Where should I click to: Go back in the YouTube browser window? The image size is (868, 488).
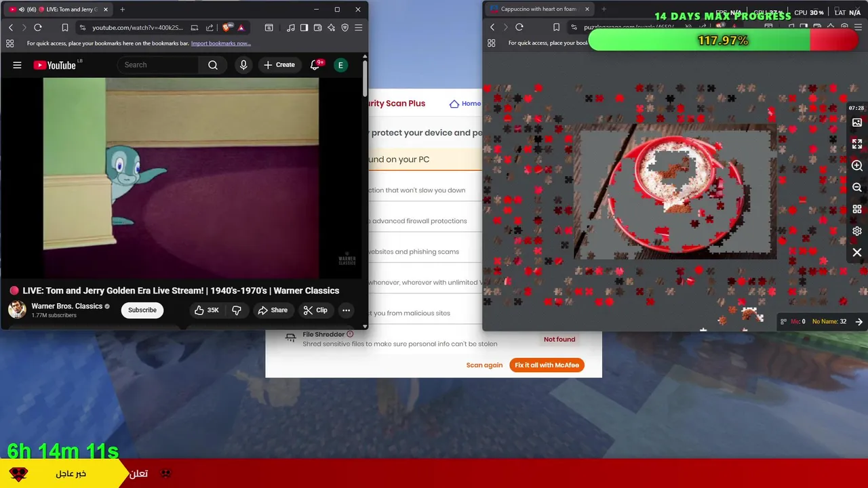coord(11,28)
